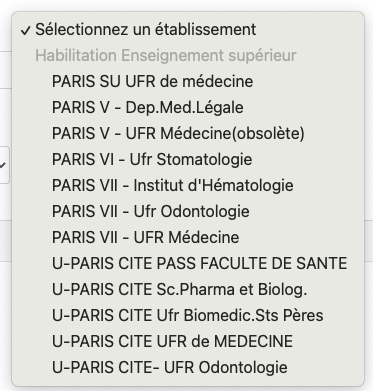373x391 pixels.
Task: Pick U-PARIS CITE- UFR Odontologie
Action: [188, 367]
